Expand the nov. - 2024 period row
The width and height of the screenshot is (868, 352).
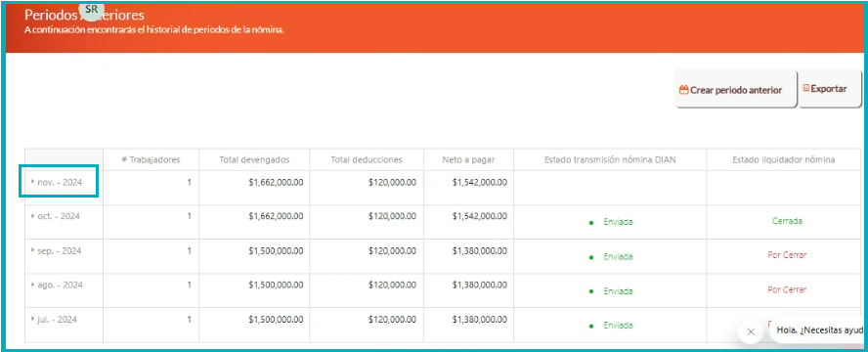pos(32,182)
